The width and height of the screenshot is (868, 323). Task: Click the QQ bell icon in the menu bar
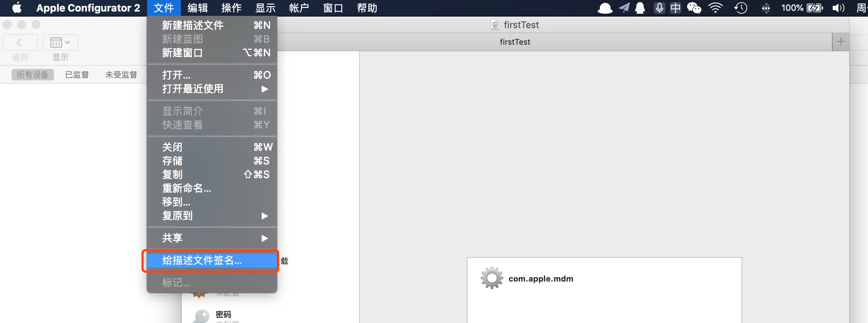(x=640, y=8)
